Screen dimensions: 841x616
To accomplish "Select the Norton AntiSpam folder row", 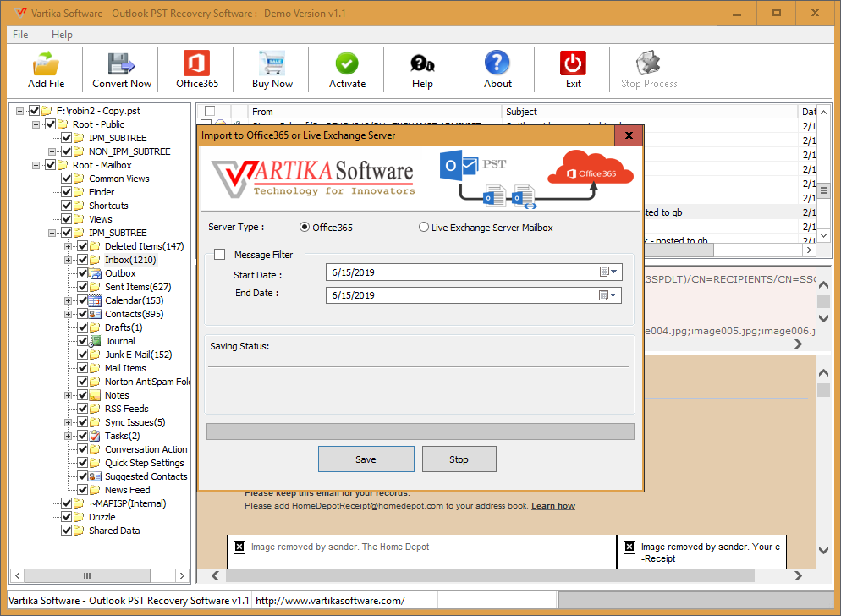I will click(147, 382).
